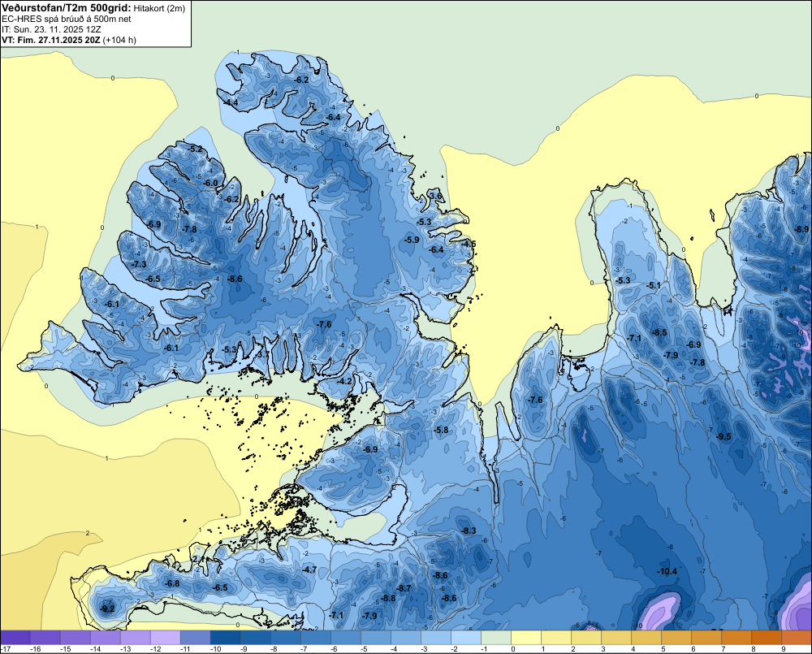Click the -4.5 temperature label
Viewport: 812px width, 654px height.
[x=469, y=244]
